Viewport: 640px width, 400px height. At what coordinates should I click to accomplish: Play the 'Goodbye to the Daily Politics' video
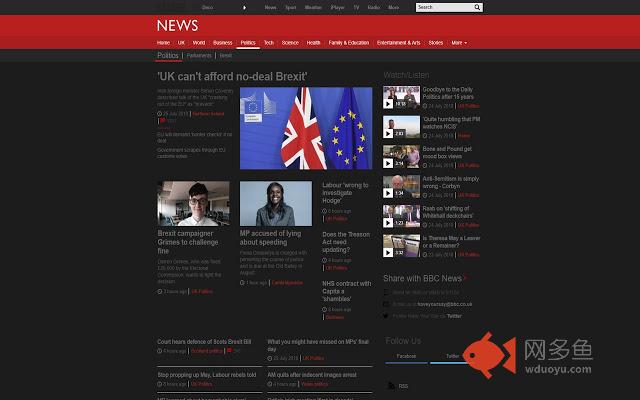click(x=388, y=104)
